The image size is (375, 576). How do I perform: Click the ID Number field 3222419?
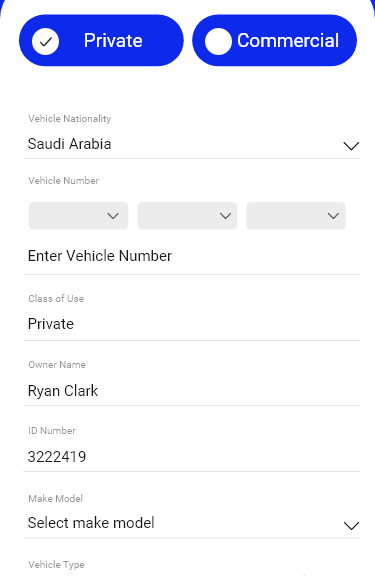pyautogui.click(x=191, y=457)
